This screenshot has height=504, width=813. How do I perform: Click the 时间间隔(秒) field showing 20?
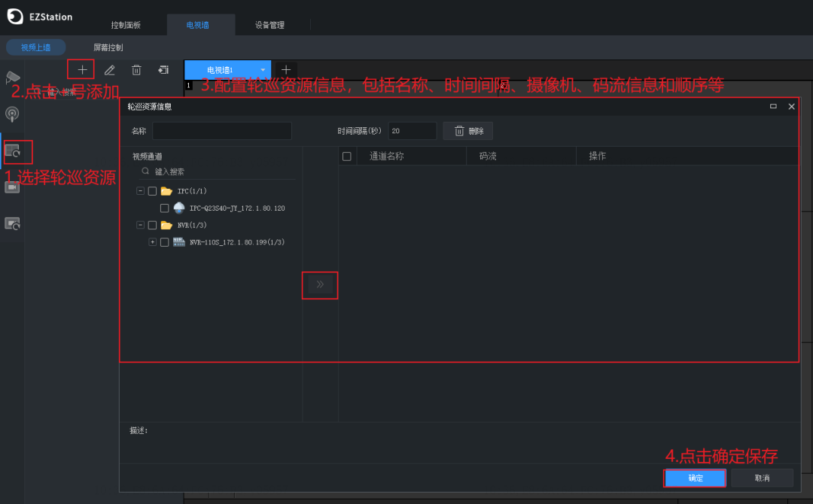coord(413,131)
